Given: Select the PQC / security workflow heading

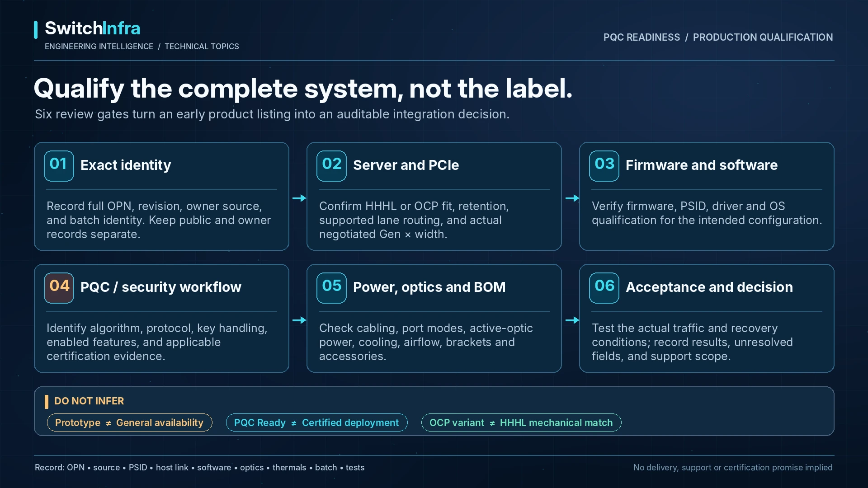Looking at the screenshot, I should (x=161, y=287).
